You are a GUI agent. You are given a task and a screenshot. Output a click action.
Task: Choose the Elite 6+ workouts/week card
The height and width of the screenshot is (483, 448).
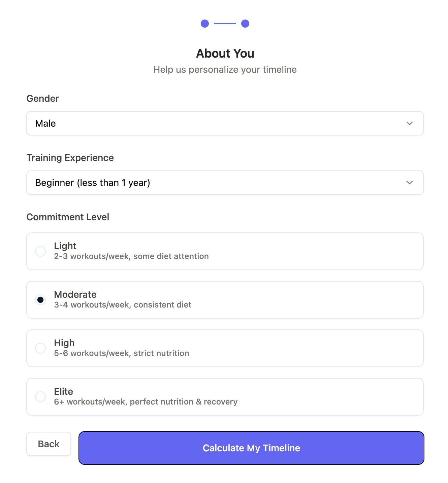[225, 397]
